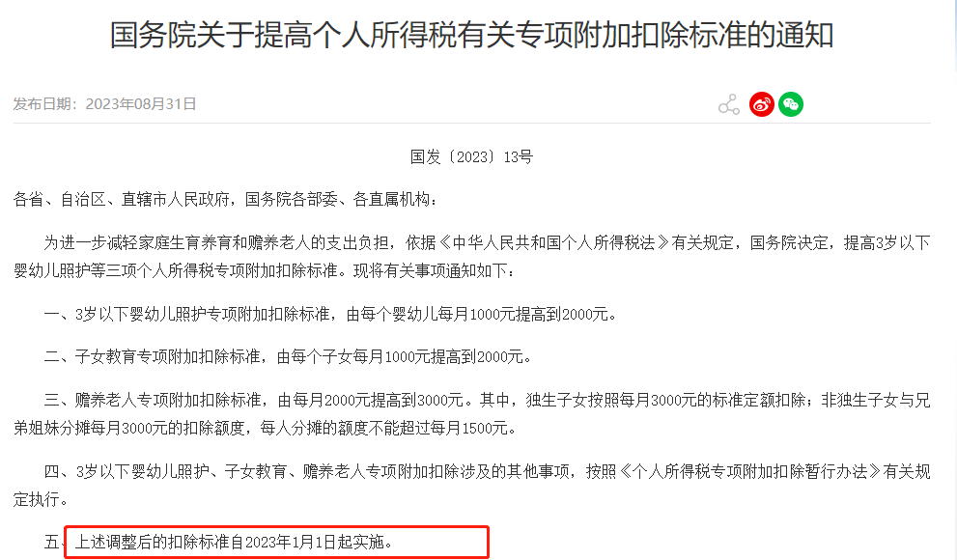Click 《中华人民共和国个人所得税法》 reference text

click(553, 242)
